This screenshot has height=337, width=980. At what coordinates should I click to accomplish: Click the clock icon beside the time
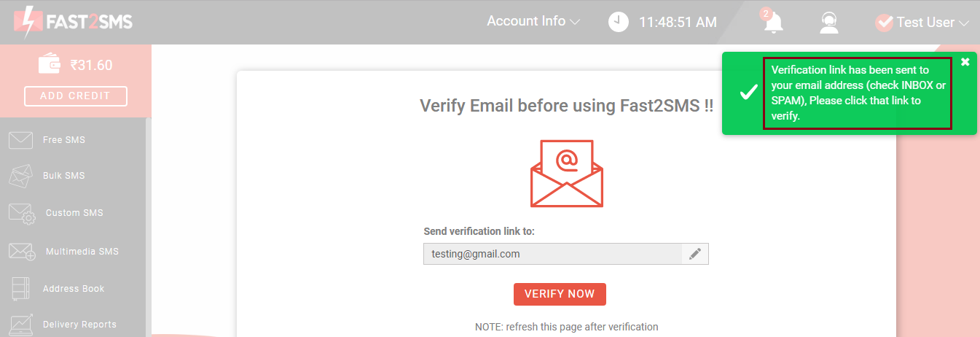click(618, 22)
